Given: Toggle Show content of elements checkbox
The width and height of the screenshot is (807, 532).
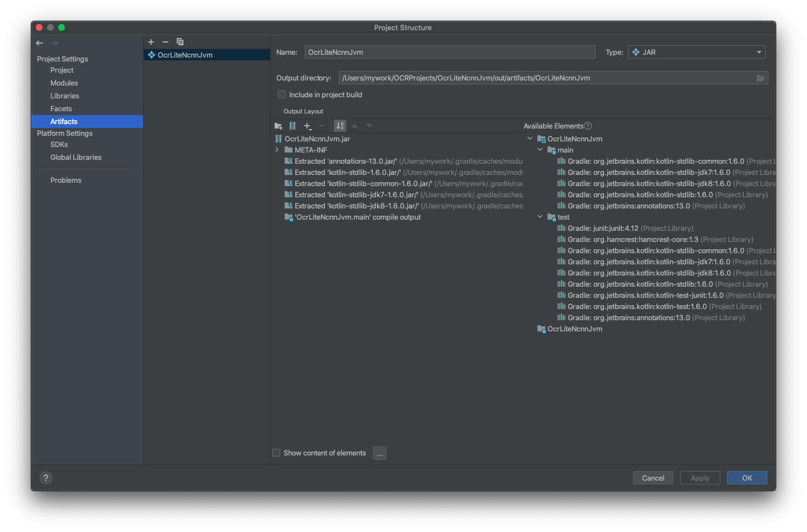Looking at the screenshot, I should point(276,453).
